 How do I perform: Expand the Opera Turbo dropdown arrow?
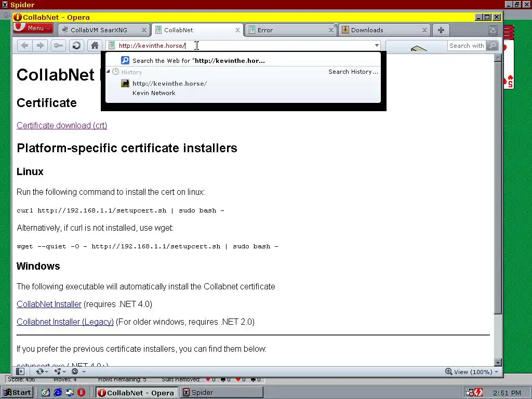(84, 372)
